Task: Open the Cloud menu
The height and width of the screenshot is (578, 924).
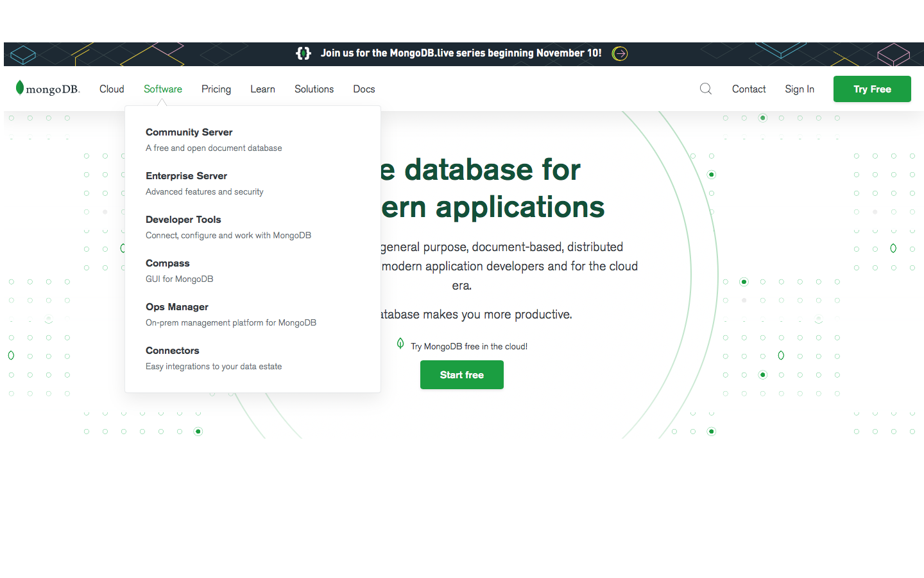Action: pos(112,89)
